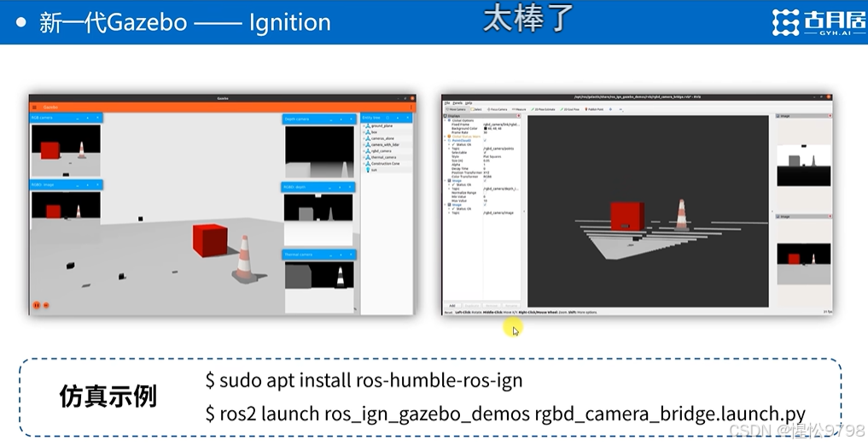Screen dimensions: 868x446
Task: Collapse Global Options in Displays
Action: click(x=445, y=120)
